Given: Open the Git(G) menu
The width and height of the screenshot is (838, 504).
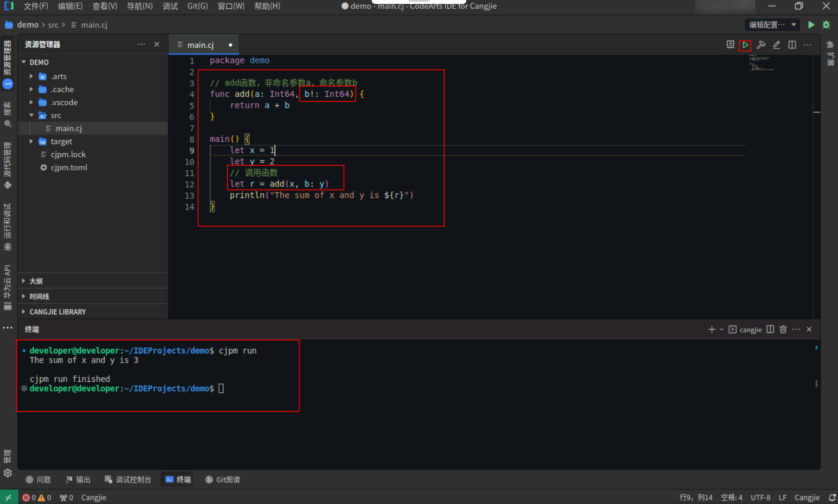Looking at the screenshot, I should click(x=197, y=6).
